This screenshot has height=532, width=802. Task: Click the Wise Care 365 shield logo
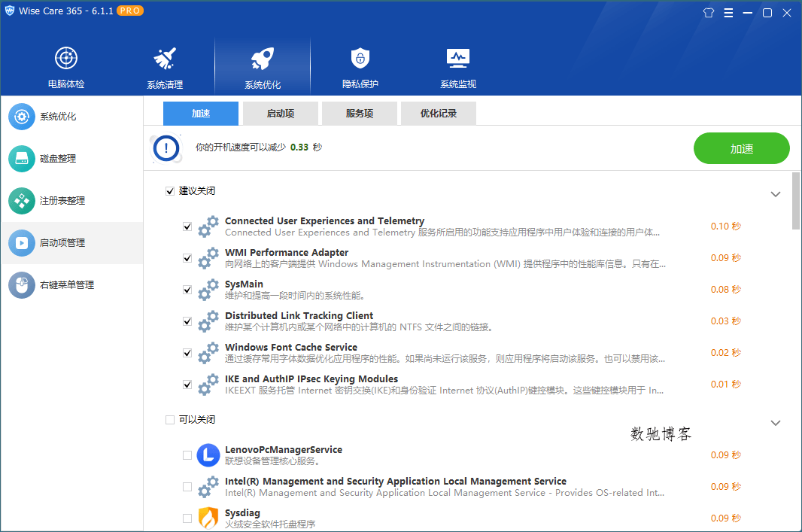click(10, 11)
